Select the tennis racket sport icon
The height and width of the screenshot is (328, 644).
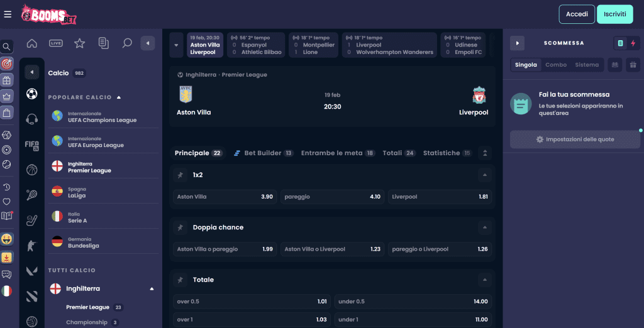[x=31, y=195]
